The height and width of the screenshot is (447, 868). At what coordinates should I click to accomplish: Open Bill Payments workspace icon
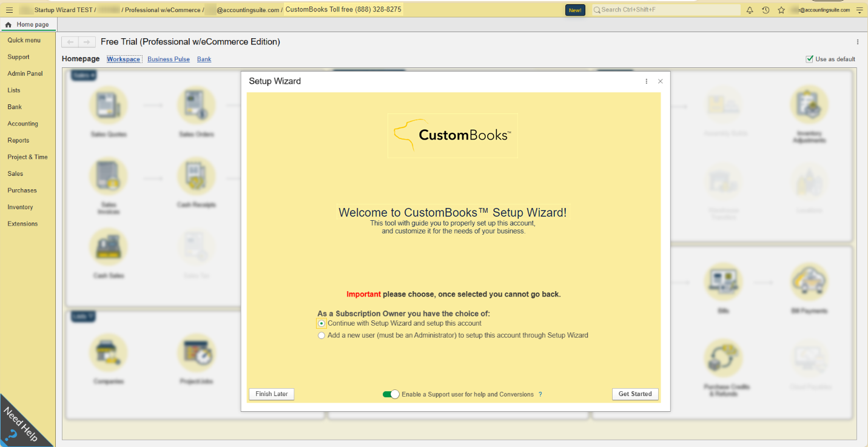click(809, 282)
